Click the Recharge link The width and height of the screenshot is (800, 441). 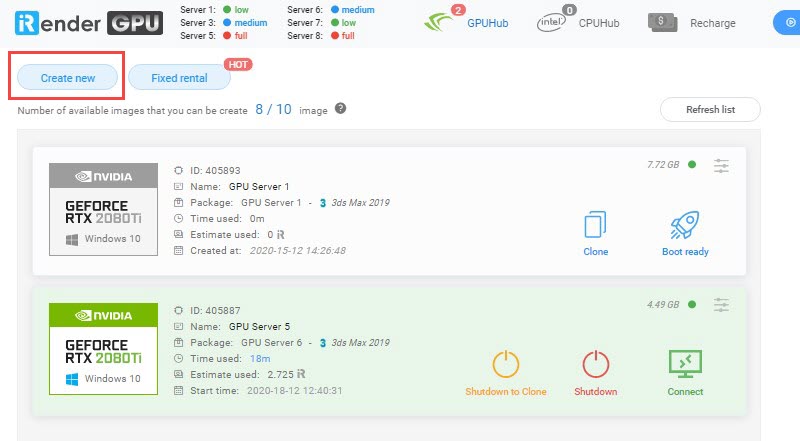coord(712,23)
